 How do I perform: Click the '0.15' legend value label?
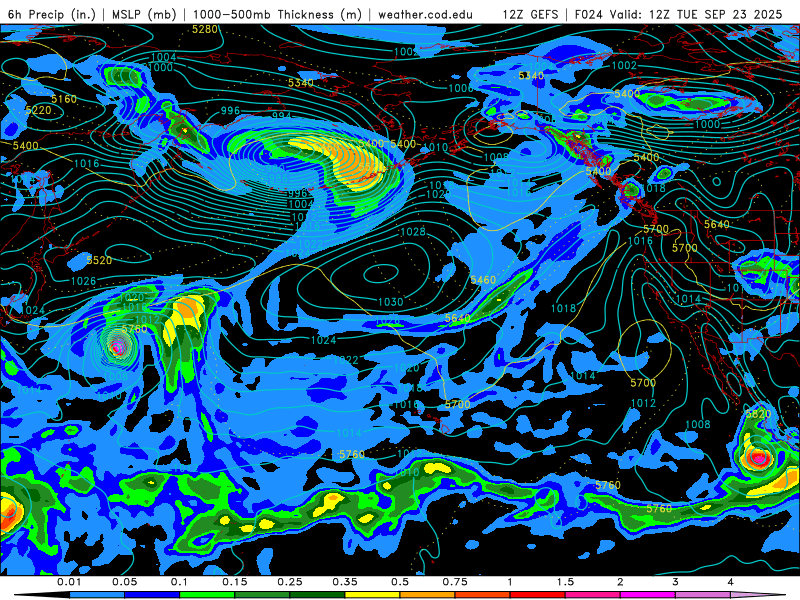point(234,582)
